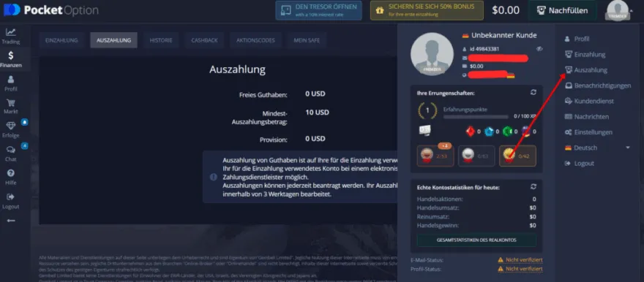Switch to the MEIN SAFE tab

pyautogui.click(x=307, y=40)
